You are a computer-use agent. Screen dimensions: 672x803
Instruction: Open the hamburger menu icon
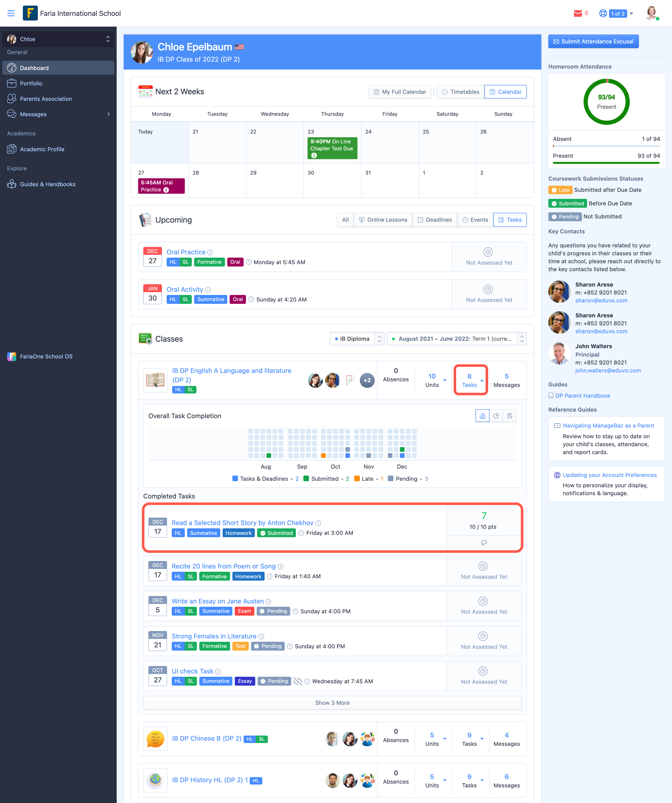pyautogui.click(x=11, y=13)
